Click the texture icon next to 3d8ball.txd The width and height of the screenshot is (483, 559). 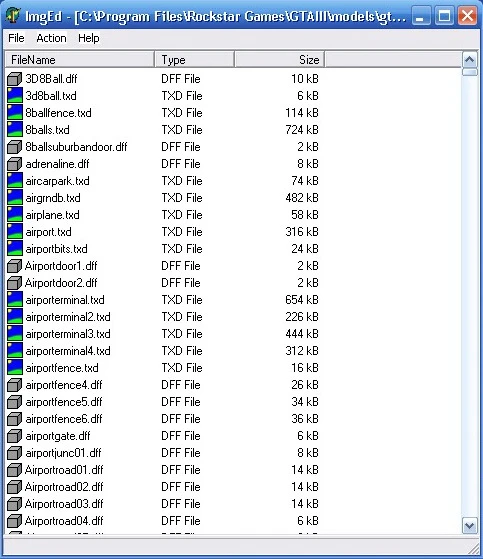point(15,96)
